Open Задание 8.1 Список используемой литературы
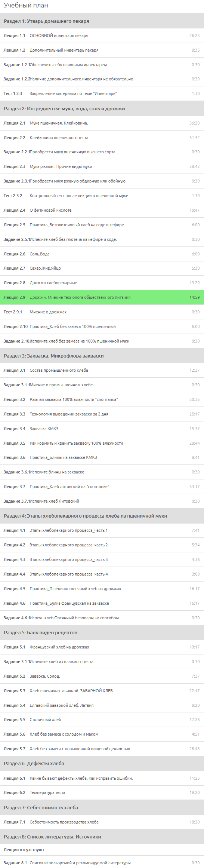Screen dimensions: 204x868 click(x=102, y=863)
